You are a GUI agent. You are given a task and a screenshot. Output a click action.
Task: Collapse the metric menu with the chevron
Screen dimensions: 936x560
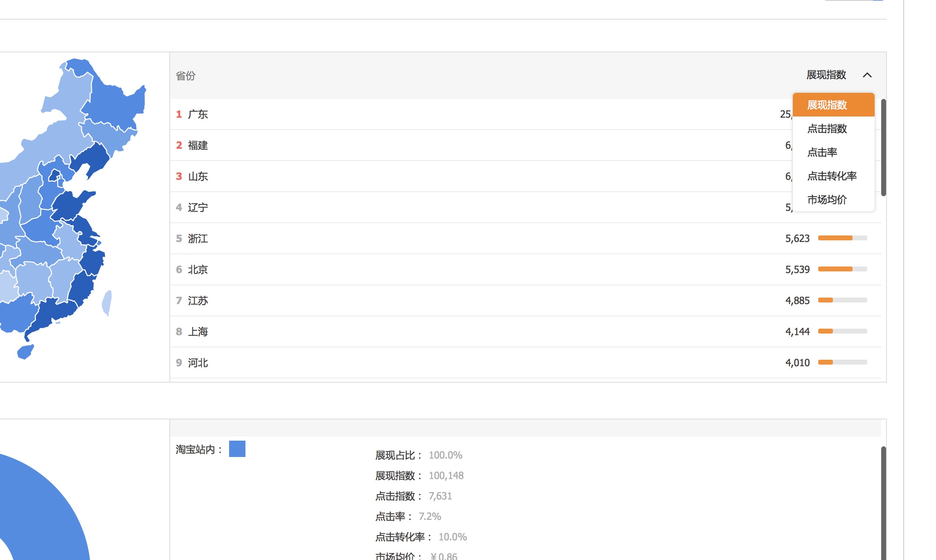tap(868, 75)
